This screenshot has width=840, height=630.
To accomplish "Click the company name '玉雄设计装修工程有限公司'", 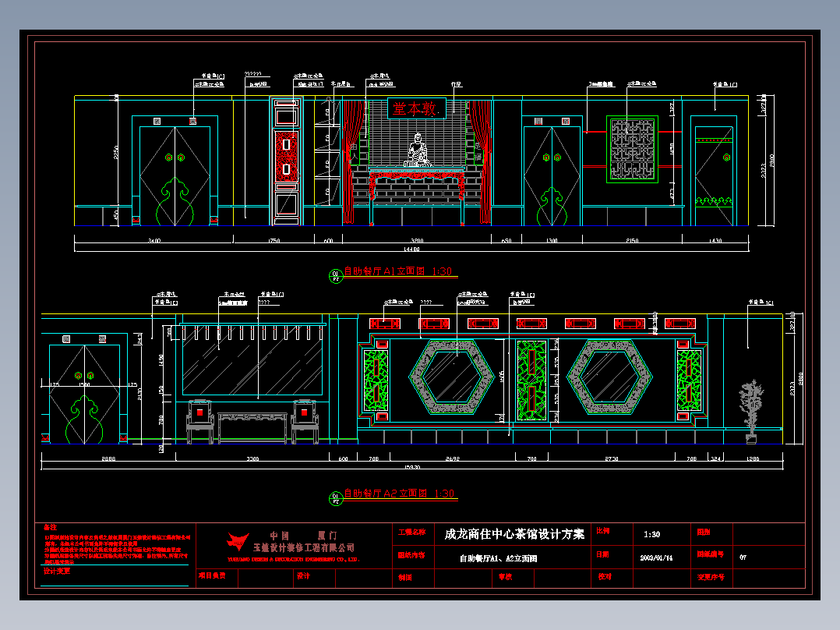I will pos(304,547).
